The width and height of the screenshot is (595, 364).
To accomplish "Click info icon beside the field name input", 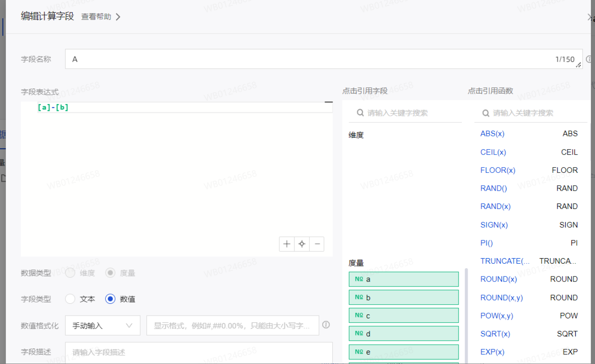I will (589, 59).
